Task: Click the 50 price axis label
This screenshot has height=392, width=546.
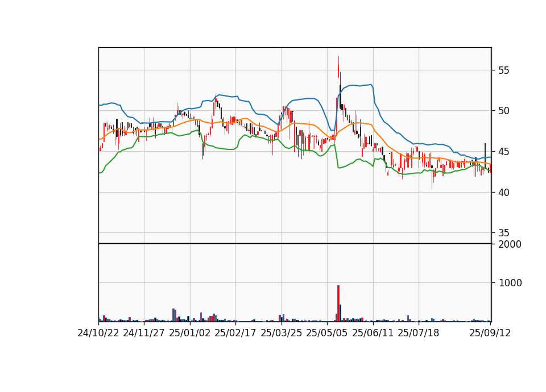Action: tap(504, 111)
